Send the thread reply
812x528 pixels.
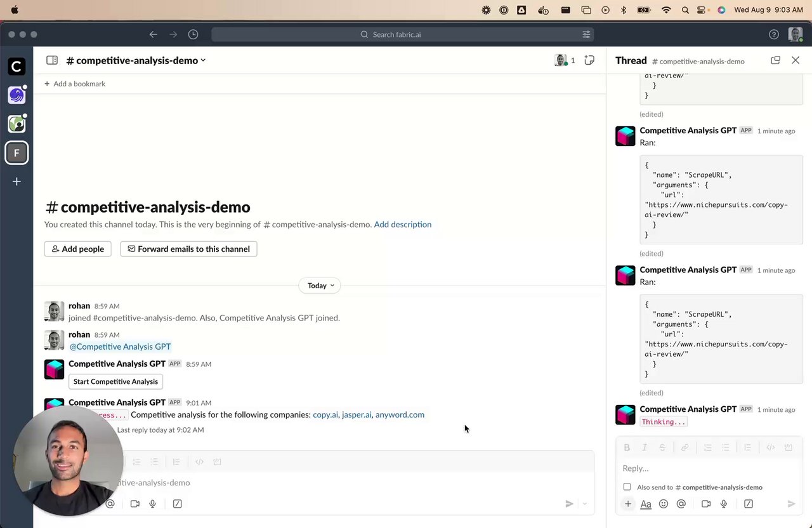(791, 504)
